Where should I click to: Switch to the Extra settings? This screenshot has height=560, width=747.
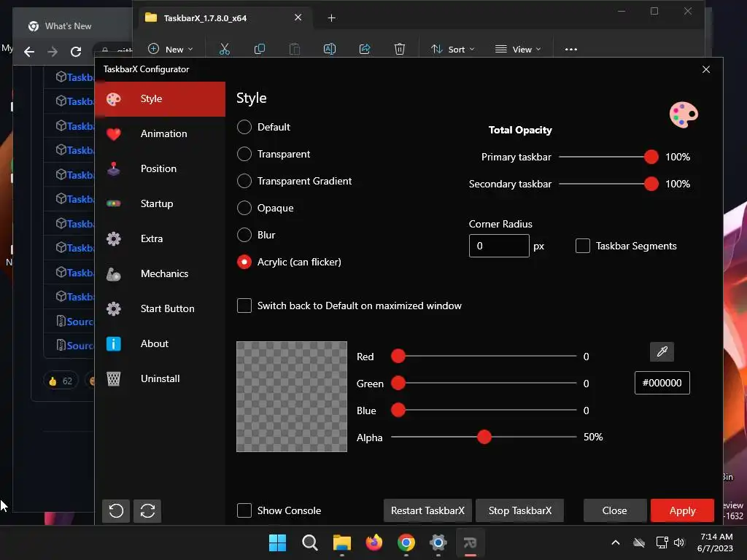[160, 238]
